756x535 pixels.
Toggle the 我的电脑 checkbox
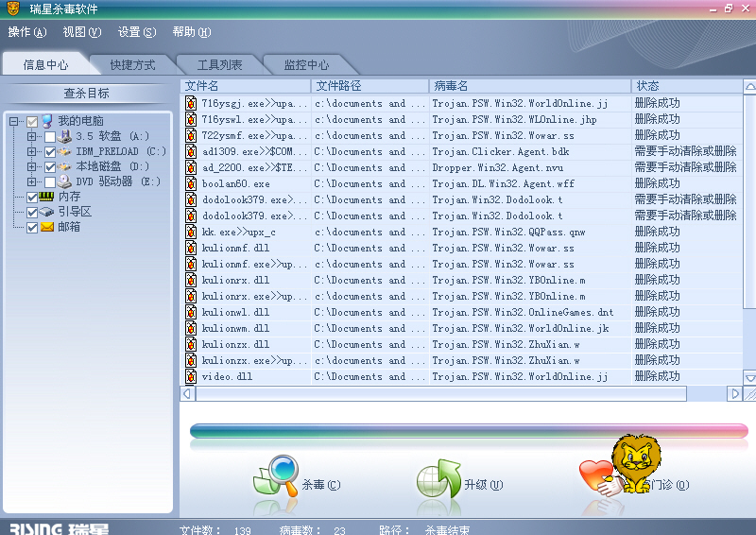coord(32,122)
